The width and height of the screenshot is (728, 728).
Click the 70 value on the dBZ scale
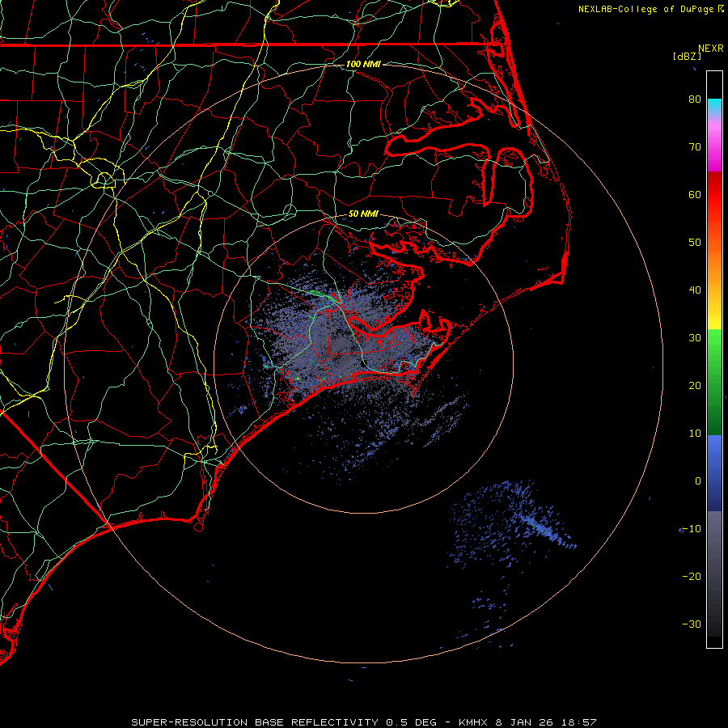[x=695, y=146]
